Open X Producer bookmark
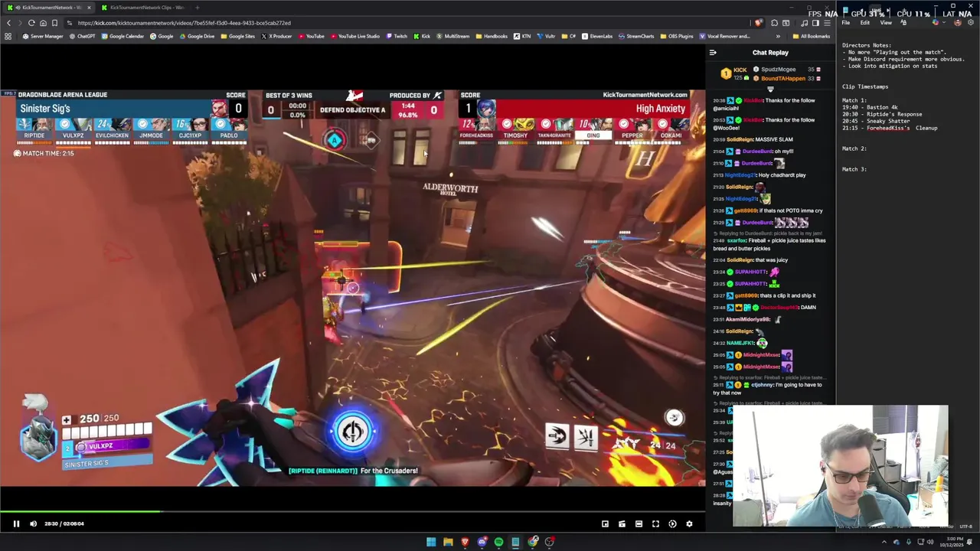This screenshot has height=551, width=980. tap(276, 36)
